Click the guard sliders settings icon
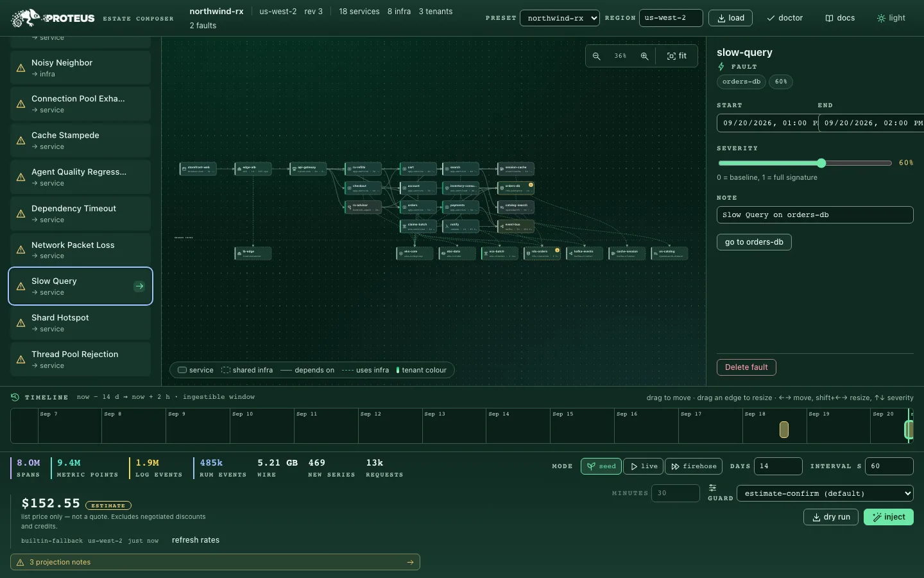 [712, 488]
